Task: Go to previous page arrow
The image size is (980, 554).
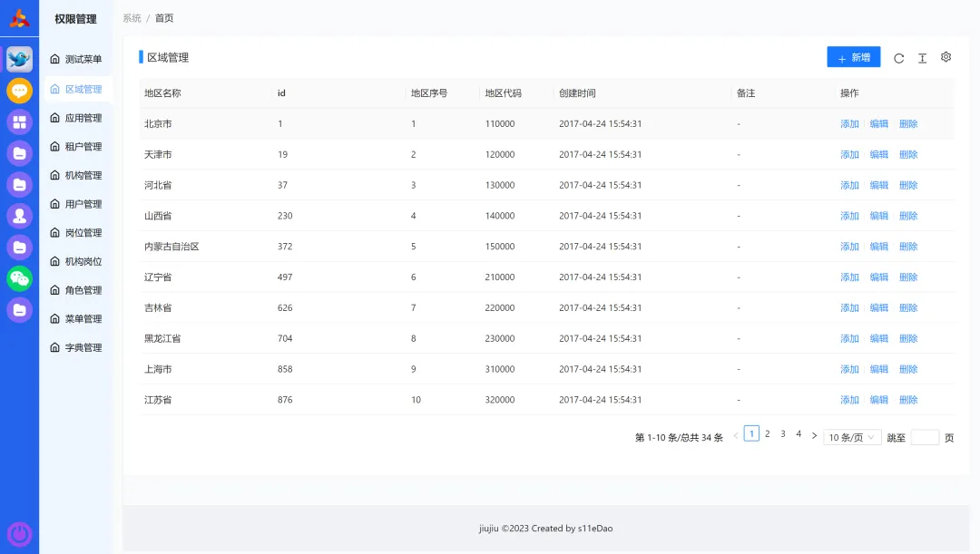Action: click(736, 435)
